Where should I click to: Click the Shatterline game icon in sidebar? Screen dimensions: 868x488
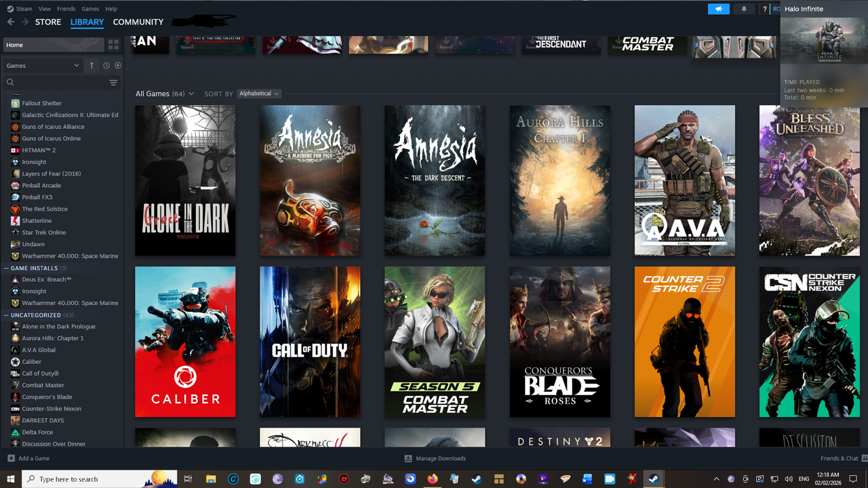coord(15,220)
